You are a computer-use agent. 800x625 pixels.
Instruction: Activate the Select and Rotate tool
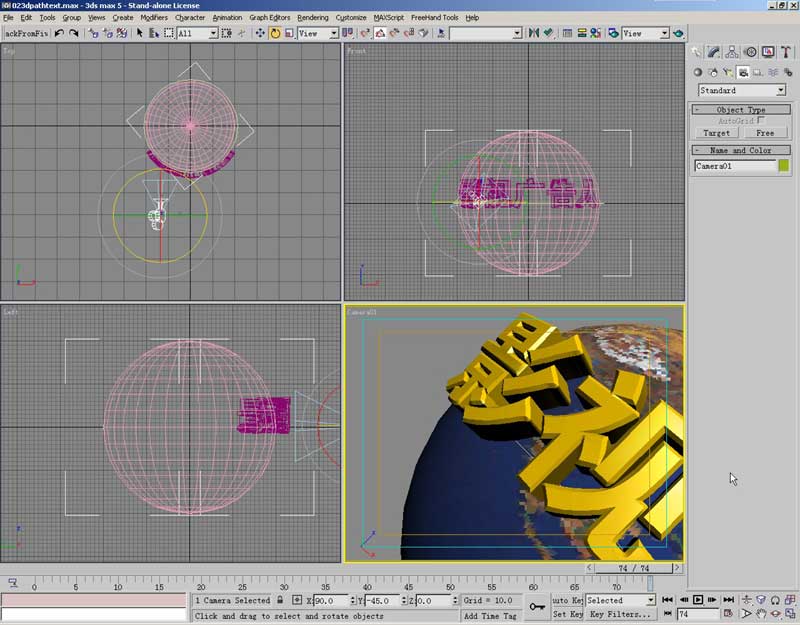click(x=275, y=33)
